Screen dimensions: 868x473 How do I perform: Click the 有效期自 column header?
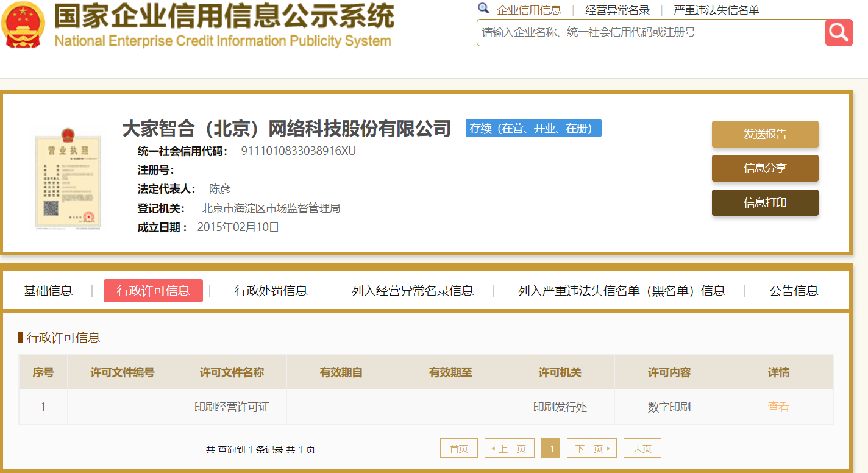tap(341, 372)
